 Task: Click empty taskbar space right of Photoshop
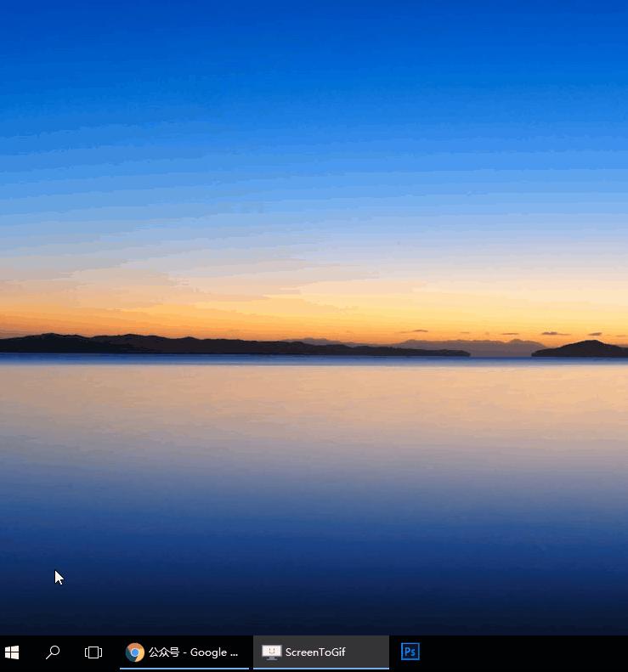(527, 652)
